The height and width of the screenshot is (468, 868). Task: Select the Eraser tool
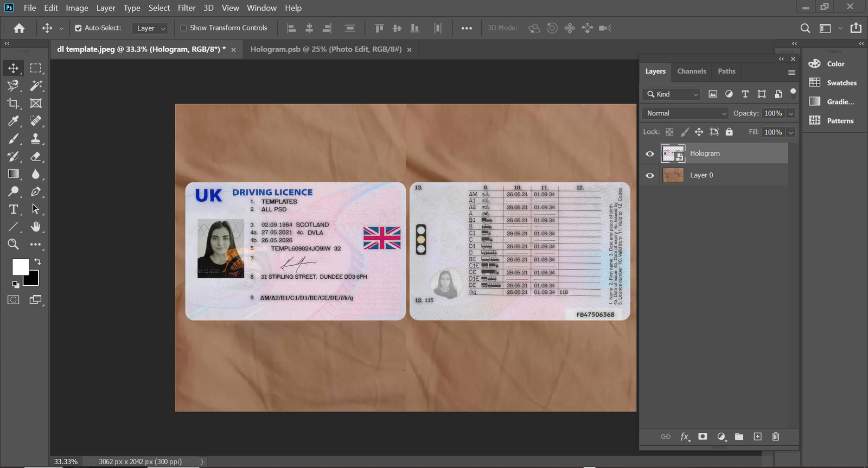[x=36, y=157]
